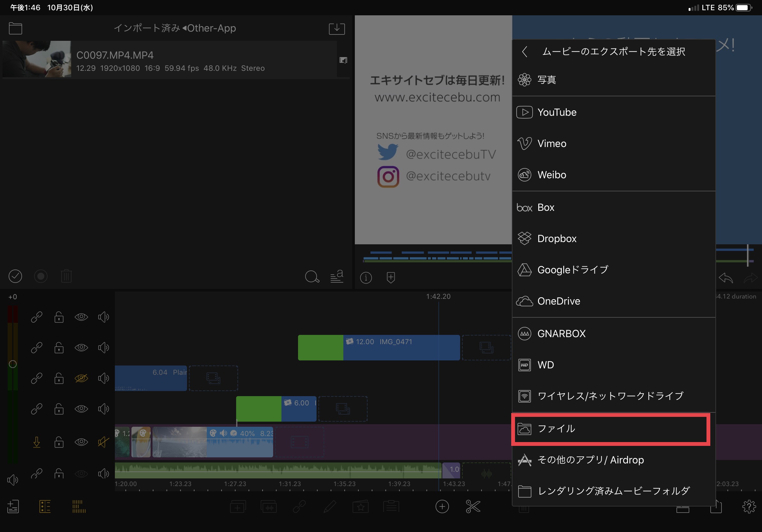Screen dimensions: 762x532
Task: Click the undo arrow icon
Action: pyautogui.click(x=726, y=277)
